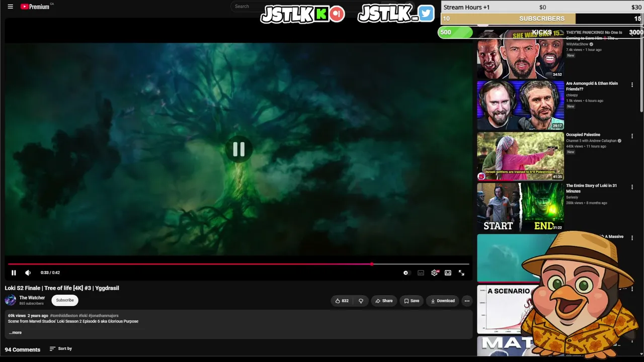Open the YouTube hamburger guide menu

10,7
